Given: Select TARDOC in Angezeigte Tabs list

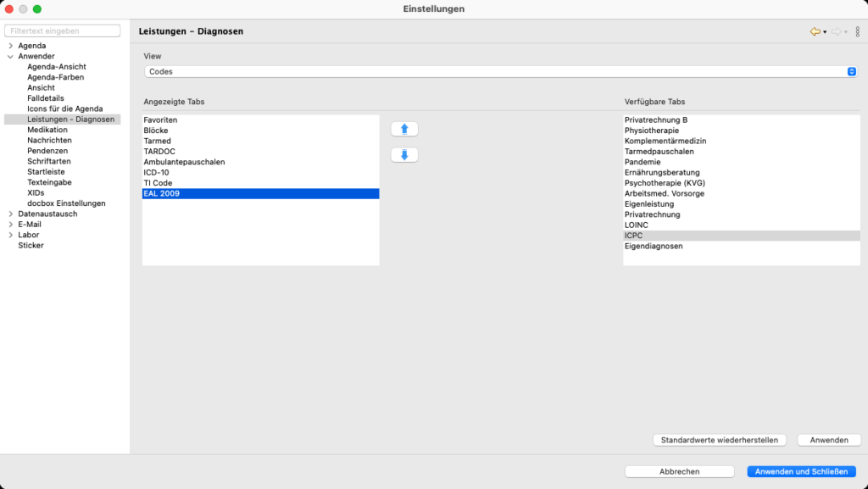Looking at the screenshot, I should click(159, 152).
